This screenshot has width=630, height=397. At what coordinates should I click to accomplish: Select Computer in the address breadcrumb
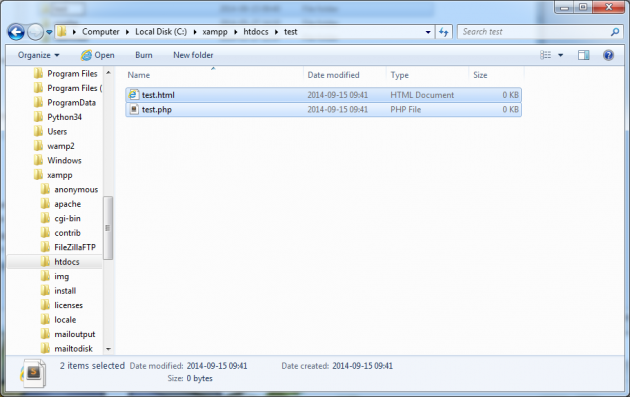[x=100, y=32]
